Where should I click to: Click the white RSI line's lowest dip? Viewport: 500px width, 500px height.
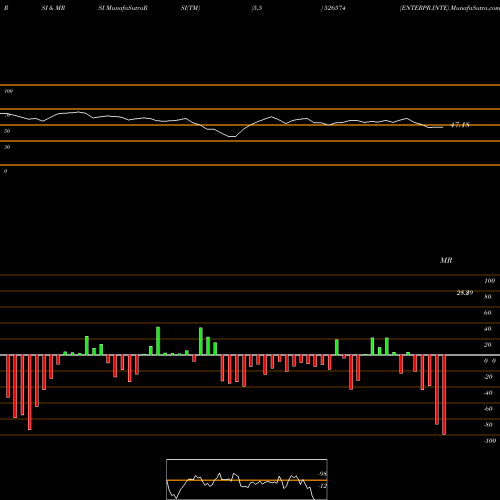[x=232, y=136]
